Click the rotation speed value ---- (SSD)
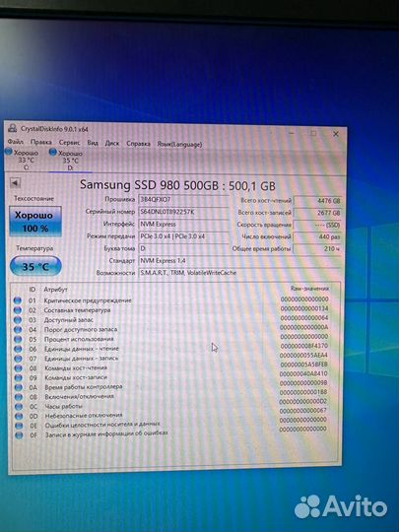Screen dimensions: 399x532 coord(317,225)
